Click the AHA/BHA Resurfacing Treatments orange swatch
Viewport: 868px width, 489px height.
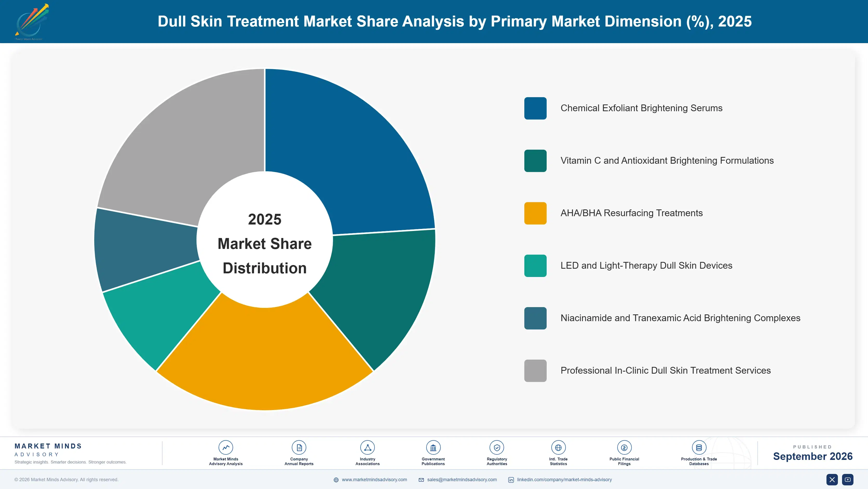point(535,213)
